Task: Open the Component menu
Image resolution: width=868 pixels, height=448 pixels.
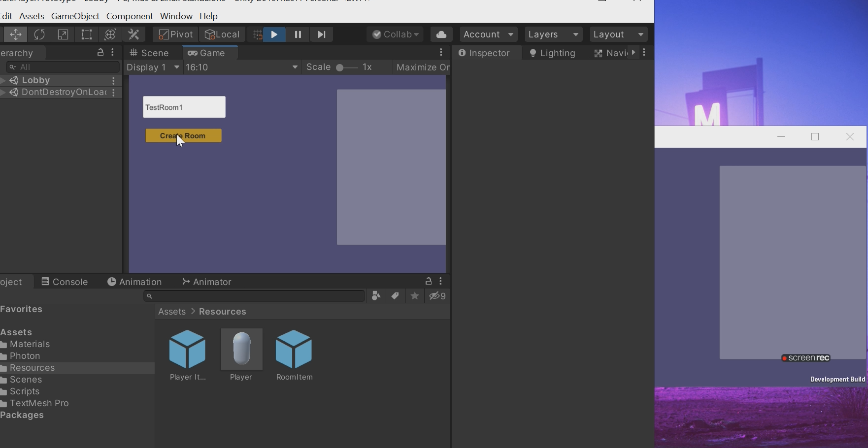Action: point(130,16)
